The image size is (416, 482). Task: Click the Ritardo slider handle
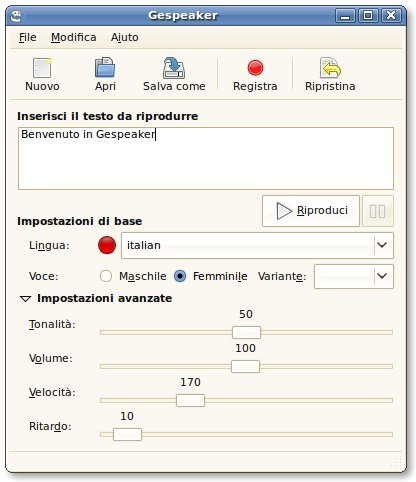127,434
